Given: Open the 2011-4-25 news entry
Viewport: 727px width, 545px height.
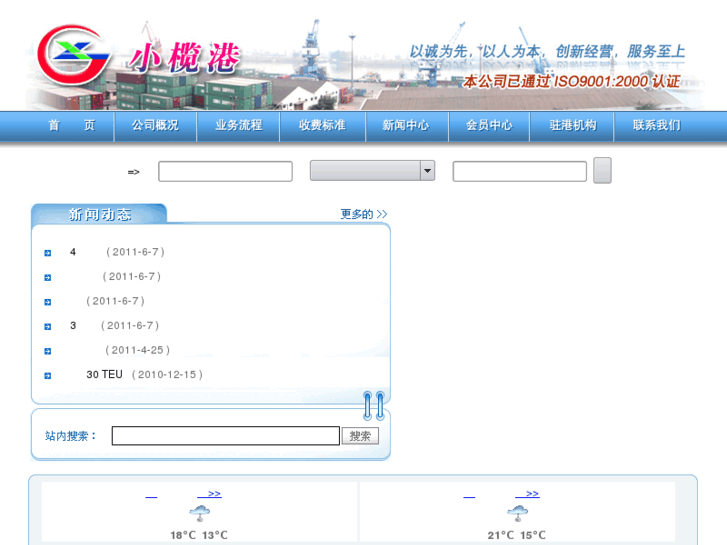Looking at the screenshot, I should [137, 350].
